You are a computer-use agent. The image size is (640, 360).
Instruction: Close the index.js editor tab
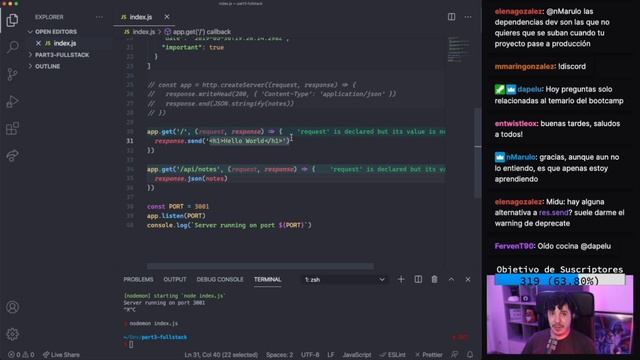point(167,17)
